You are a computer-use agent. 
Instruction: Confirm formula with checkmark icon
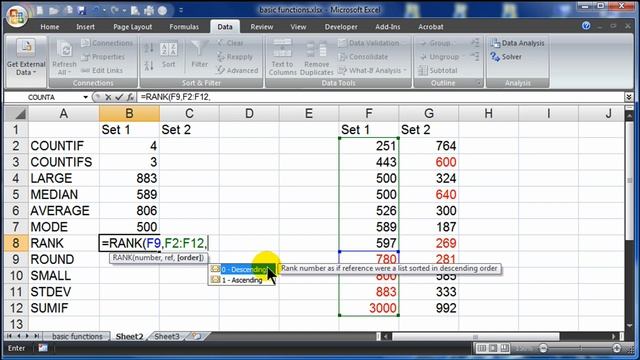coord(119,97)
